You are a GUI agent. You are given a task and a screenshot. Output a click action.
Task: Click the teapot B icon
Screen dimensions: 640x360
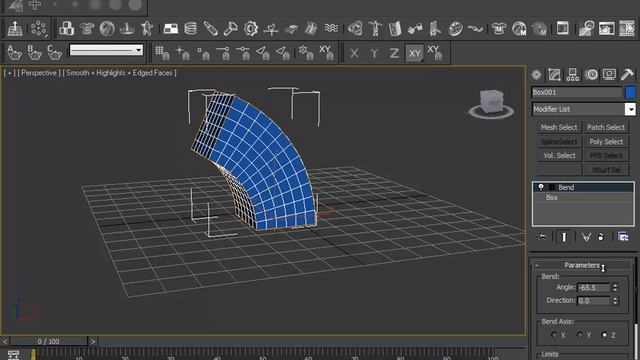coord(34,53)
